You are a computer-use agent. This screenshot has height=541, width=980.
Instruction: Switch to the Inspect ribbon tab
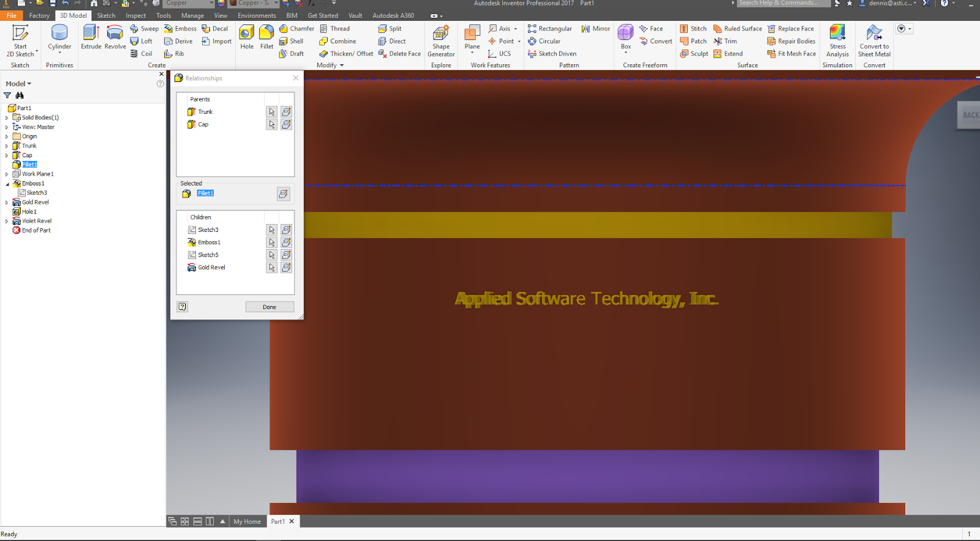(136, 15)
